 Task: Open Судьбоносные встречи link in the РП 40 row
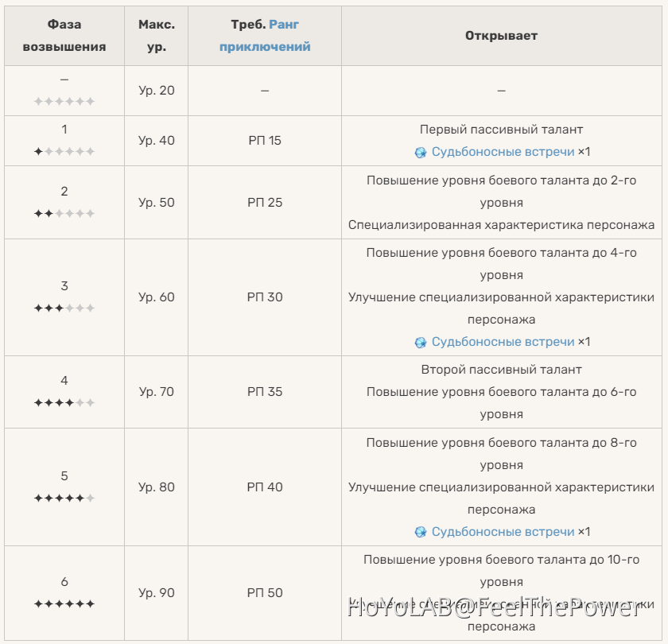pos(503,532)
